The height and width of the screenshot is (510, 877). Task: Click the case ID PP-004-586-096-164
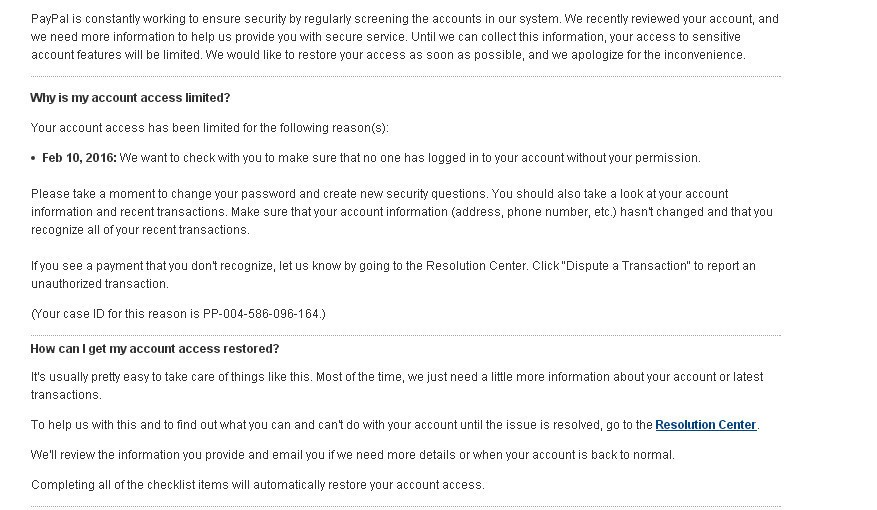point(262,314)
